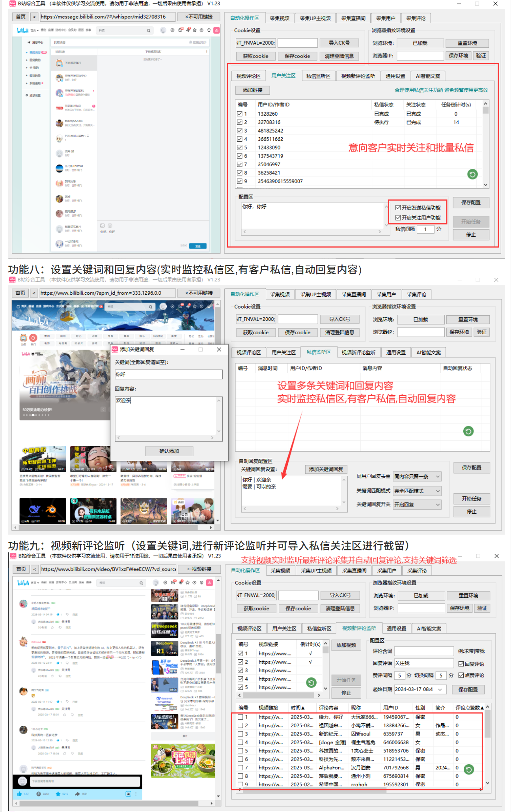The image size is (511, 812).
Task: Click emoji icon in whisper chat box
Action: [110, 225]
